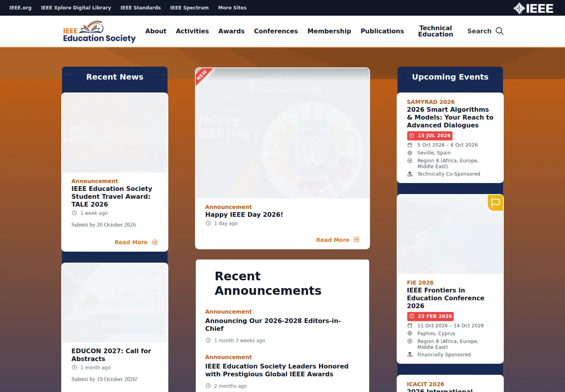Click calendar icon by 11 Oct 2026 dates

click(410, 325)
